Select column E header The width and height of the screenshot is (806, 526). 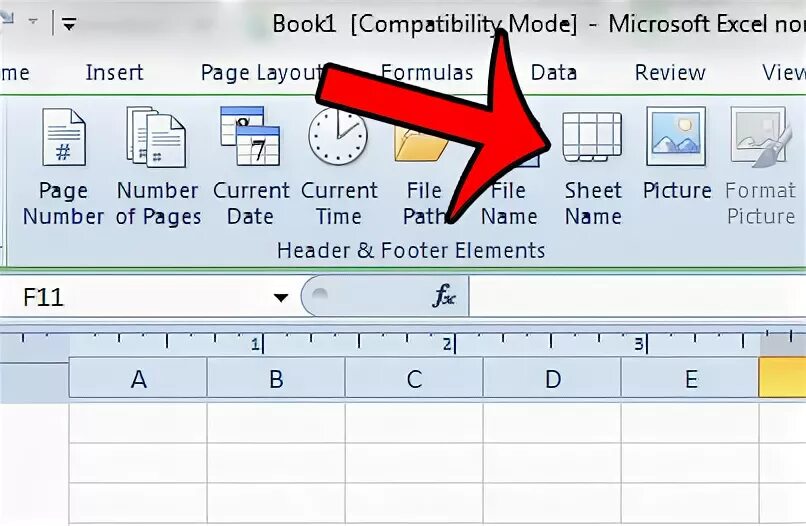(x=690, y=379)
